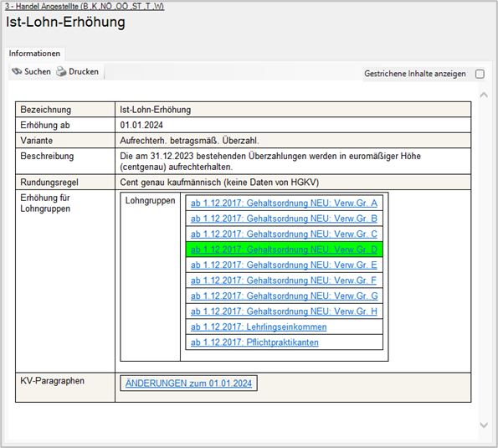498x448 pixels.
Task: Click the Drucken printer icon
Action: click(61, 71)
